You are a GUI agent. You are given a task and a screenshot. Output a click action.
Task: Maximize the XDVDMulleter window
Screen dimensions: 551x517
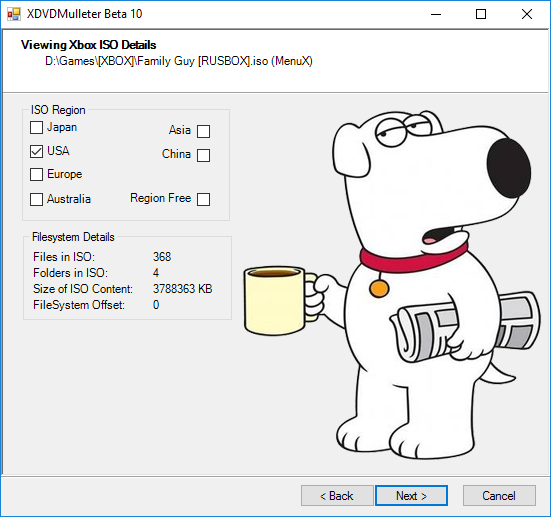point(481,14)
